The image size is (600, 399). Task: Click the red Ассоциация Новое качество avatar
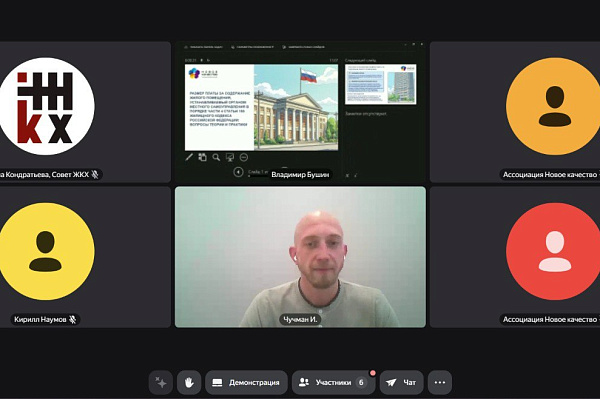click(554, 251)
